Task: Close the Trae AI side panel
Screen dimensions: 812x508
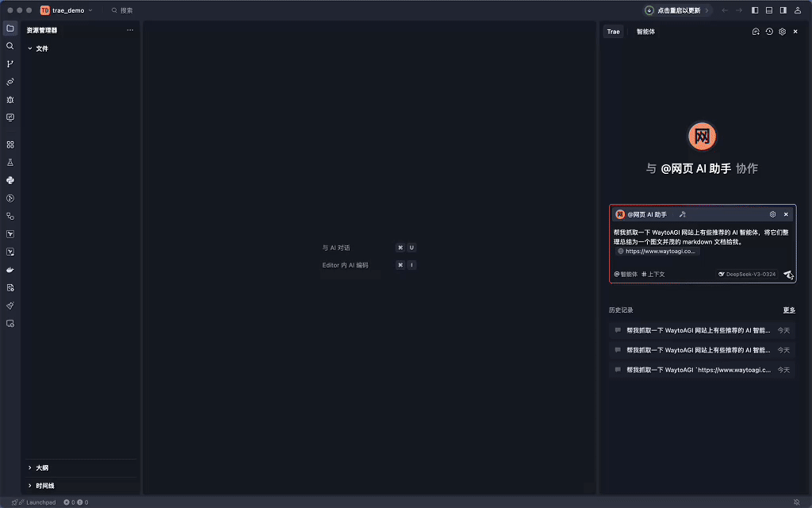Action: pyautogui.click(x=795, y=32)
